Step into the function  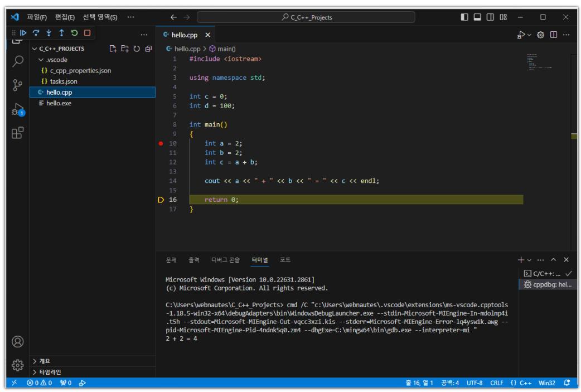[x=49, y=33]
